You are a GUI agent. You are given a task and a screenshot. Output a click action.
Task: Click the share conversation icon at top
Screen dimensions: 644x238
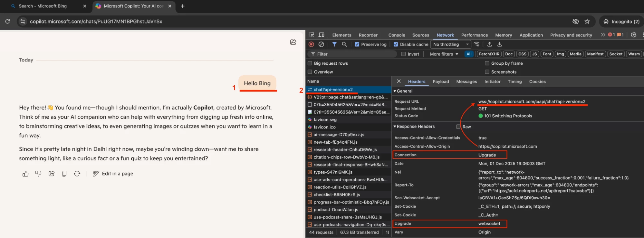pyautogui.click(x=293, y=42)
